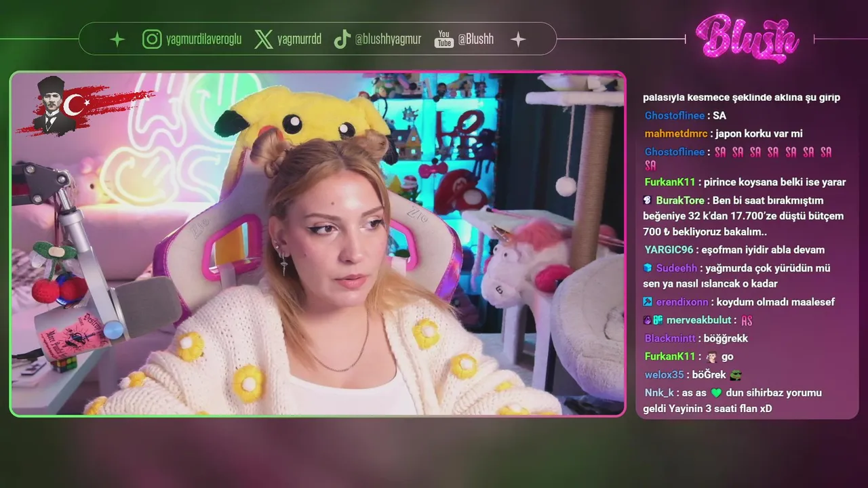This screenshot has width=868, height=488.
Task: Click the right star ornament in social banner
Action: [518, 39]
